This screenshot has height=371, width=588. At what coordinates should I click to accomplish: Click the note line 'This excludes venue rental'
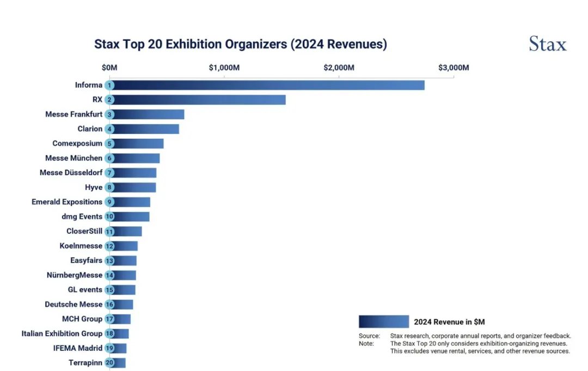[x=480, y=351]
